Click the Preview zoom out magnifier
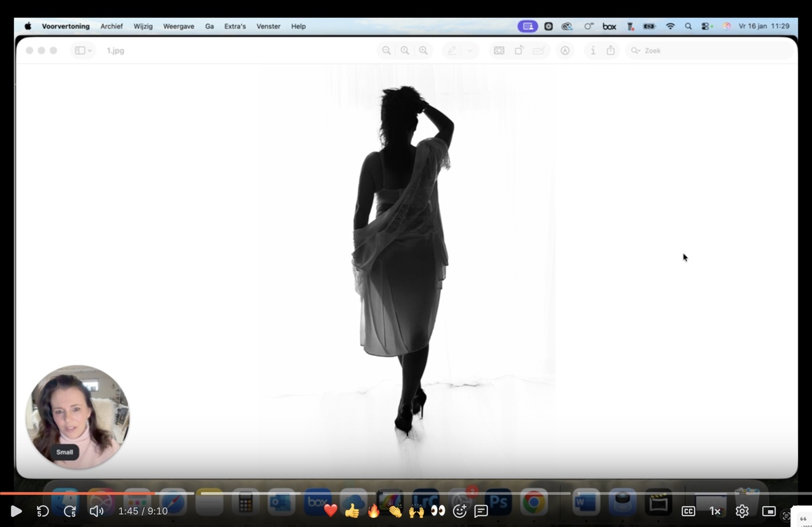This screenshot has height=527, width=812. click(x=386, y=50)
